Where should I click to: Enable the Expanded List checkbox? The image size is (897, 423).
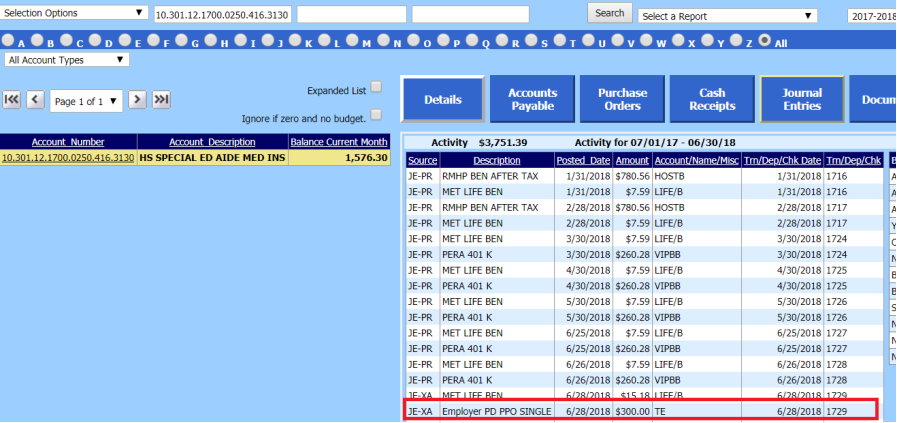(376, 88)
